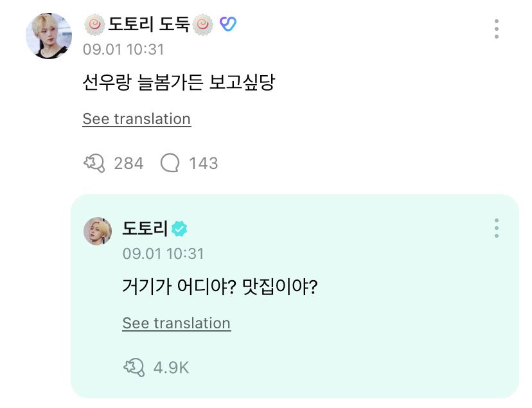The image size is (532, 408).
Task: Click the 143 comment count
Action: [x=203, y=163]
